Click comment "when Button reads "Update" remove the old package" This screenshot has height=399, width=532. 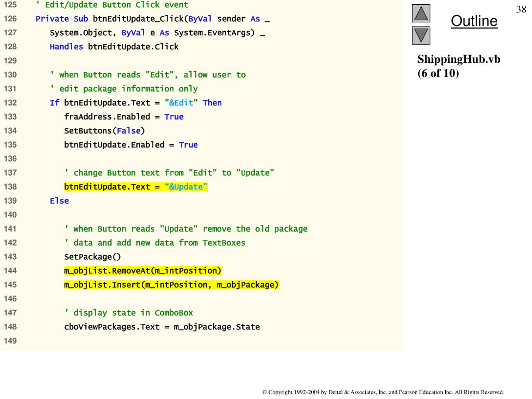[186, 229]
